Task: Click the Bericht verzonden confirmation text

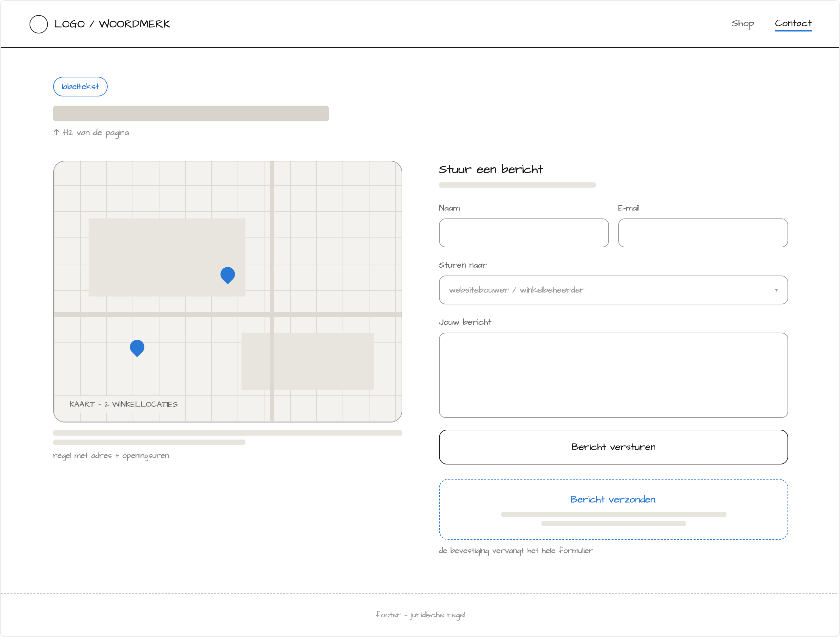Action: coord(613,500)
